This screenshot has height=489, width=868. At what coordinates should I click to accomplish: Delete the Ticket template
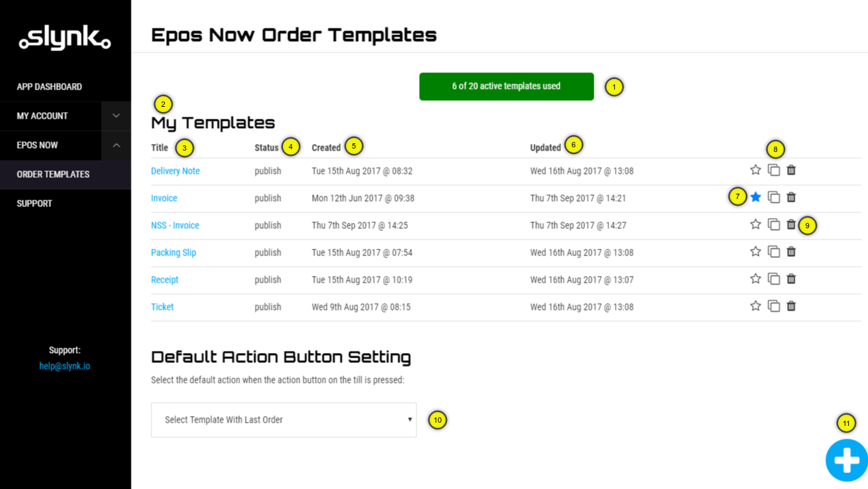tap(791, 307)
